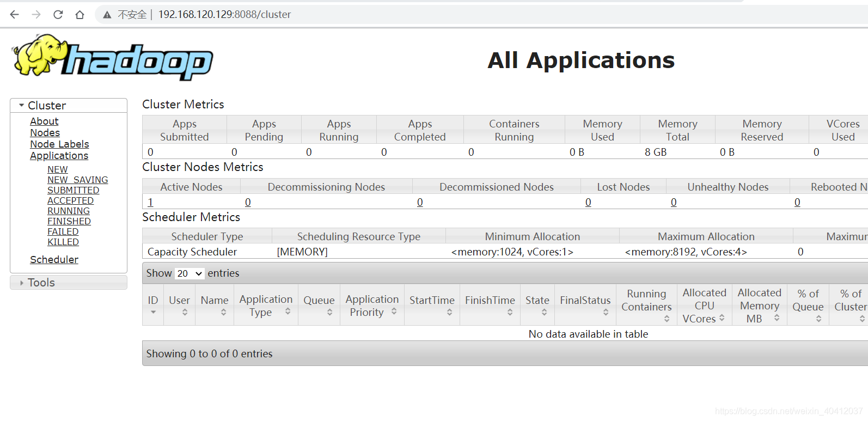Click the Hadoop elephant logo
The image size is (868, 421).
pyautogui.click(x=112, y=58)
